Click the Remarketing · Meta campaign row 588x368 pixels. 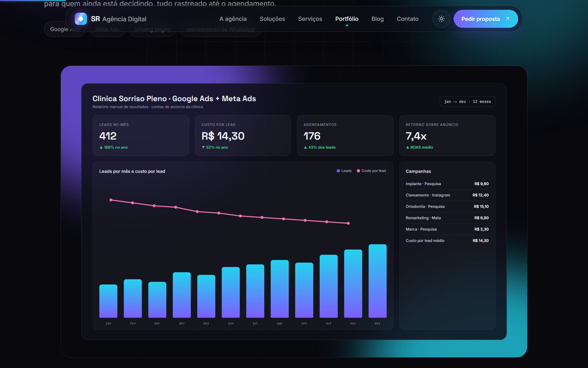click(x=447, y=218)
